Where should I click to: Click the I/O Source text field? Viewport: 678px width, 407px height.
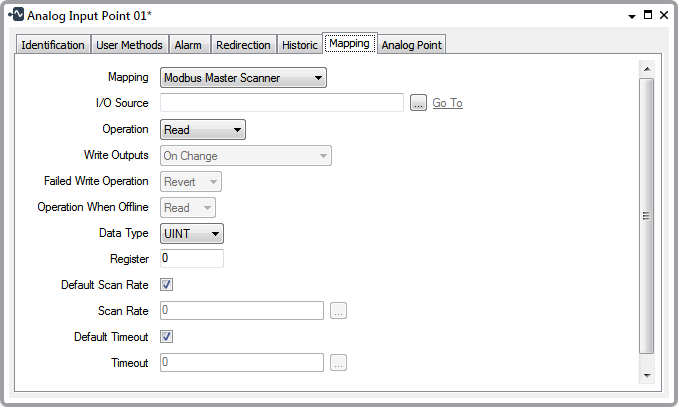(x=281, y=103)
